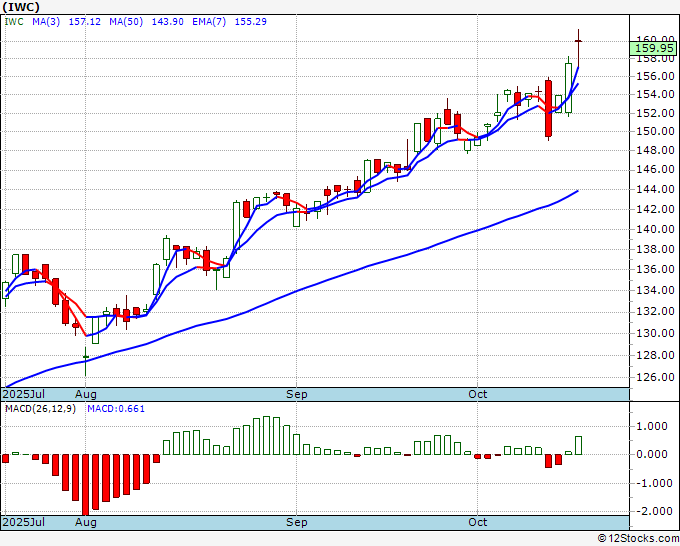Image resolution: width=680 pixels, height=546 pixels.
Task: Click the EMA(7) legend label
Action: pyautogui.click(x=209, y=22)
